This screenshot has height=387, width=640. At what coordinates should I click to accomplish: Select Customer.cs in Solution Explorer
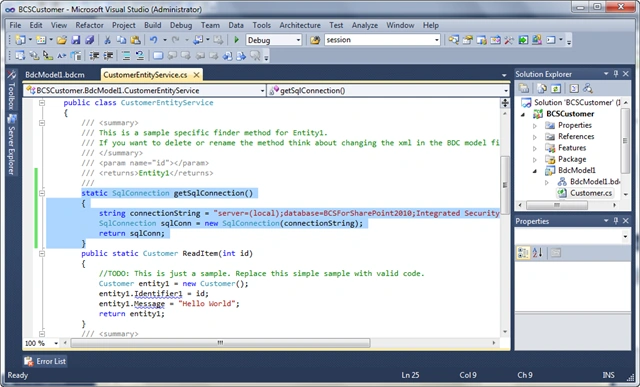click(x=591, y=193)
